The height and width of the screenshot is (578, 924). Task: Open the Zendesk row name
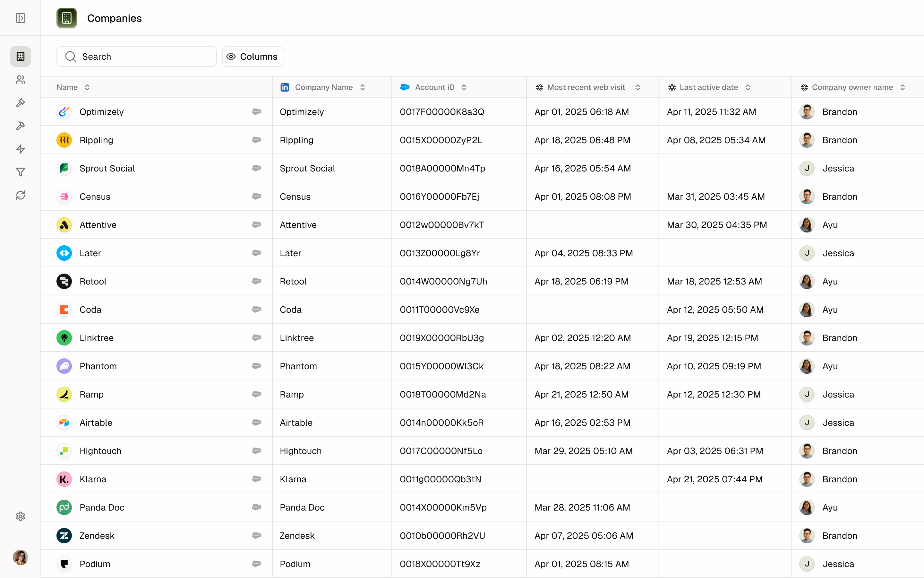click(97, 536)
